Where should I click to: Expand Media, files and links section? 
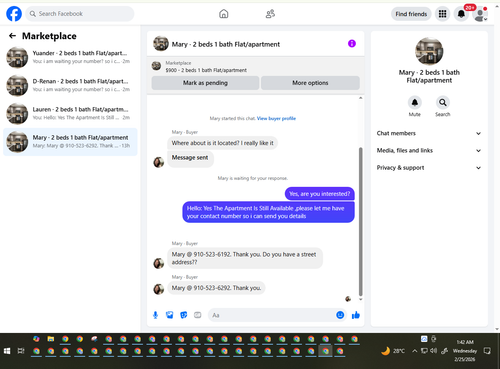tap(429, 150)
